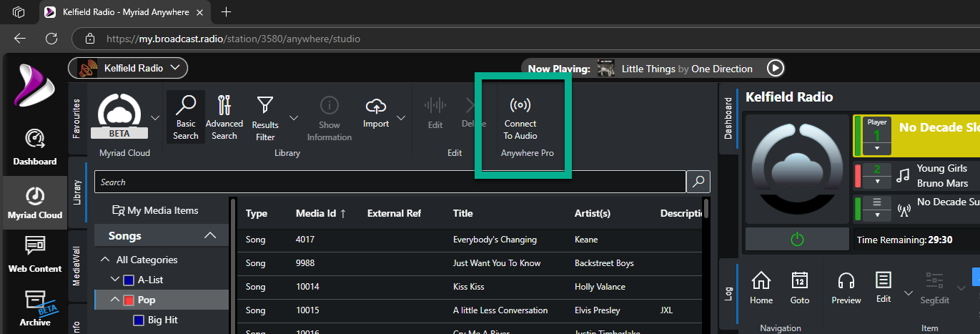Viewport: 980px width, 334px height.
Task: Switch to the Library vertical tab
Action: click(x=77, y=193)
